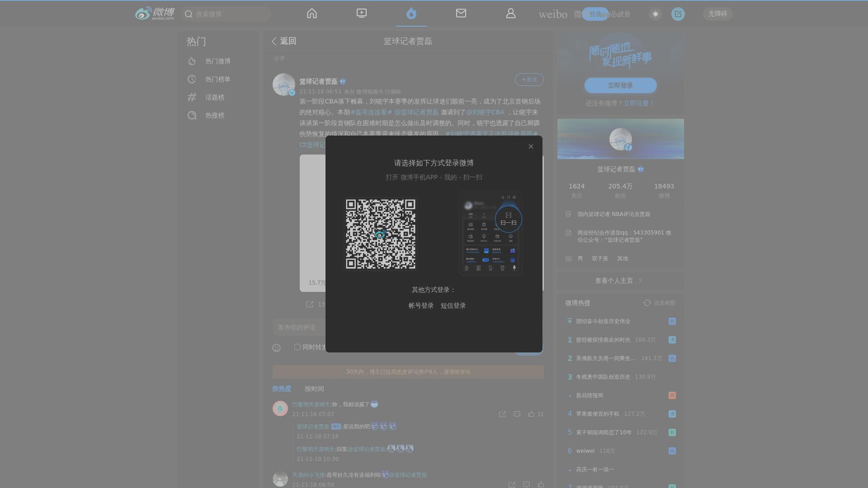This screenshot has height=488, width=868.
Task: Click the login QR code image
Action: (x=381, y=234)
